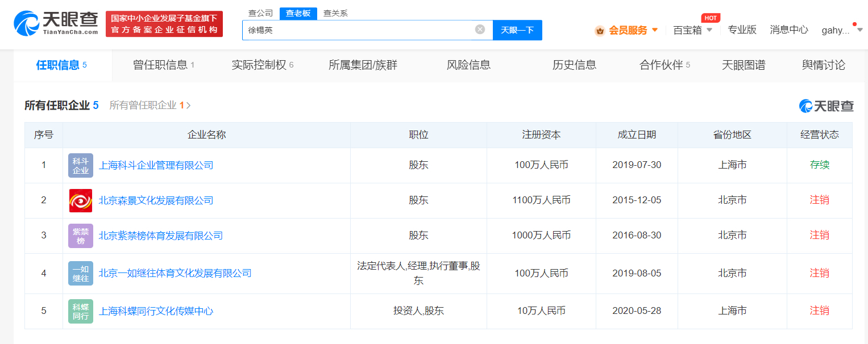Click the 10万人民币 capital cell

pyautogui.click(x=541, y=311)
